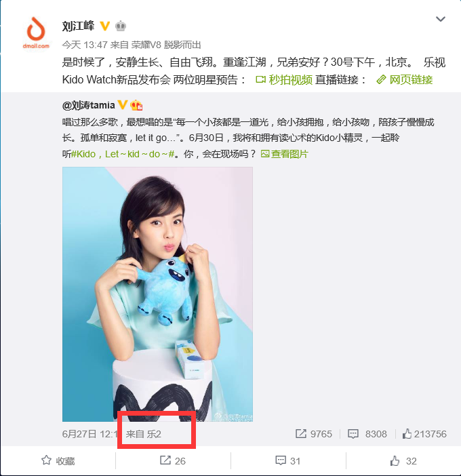Open 刘江峰's profile name link
The image size is (461, 476).
78,26
